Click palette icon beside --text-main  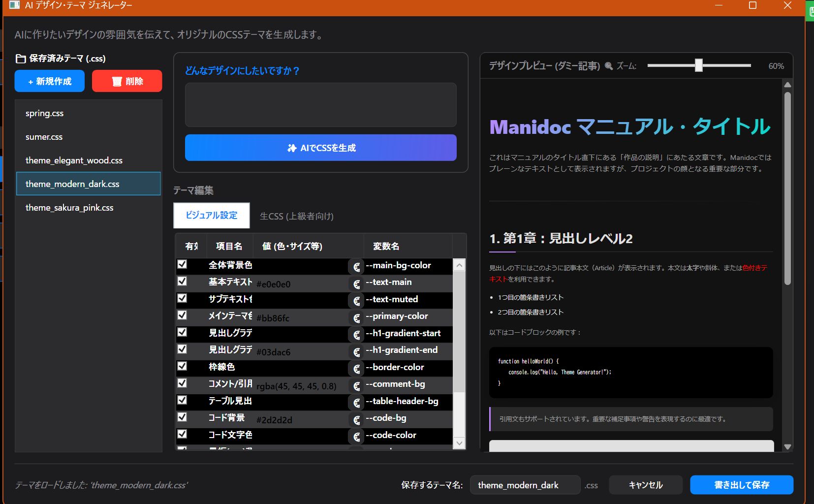[x=356, y=284]
